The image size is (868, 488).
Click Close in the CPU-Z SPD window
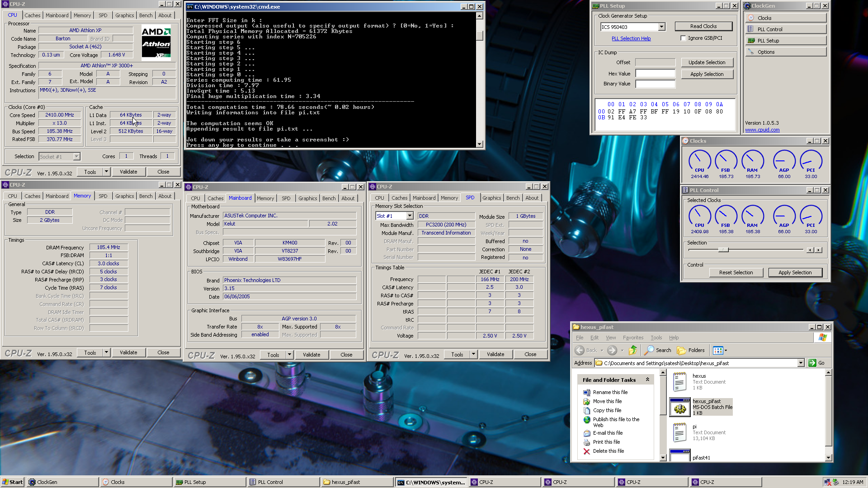530,354
